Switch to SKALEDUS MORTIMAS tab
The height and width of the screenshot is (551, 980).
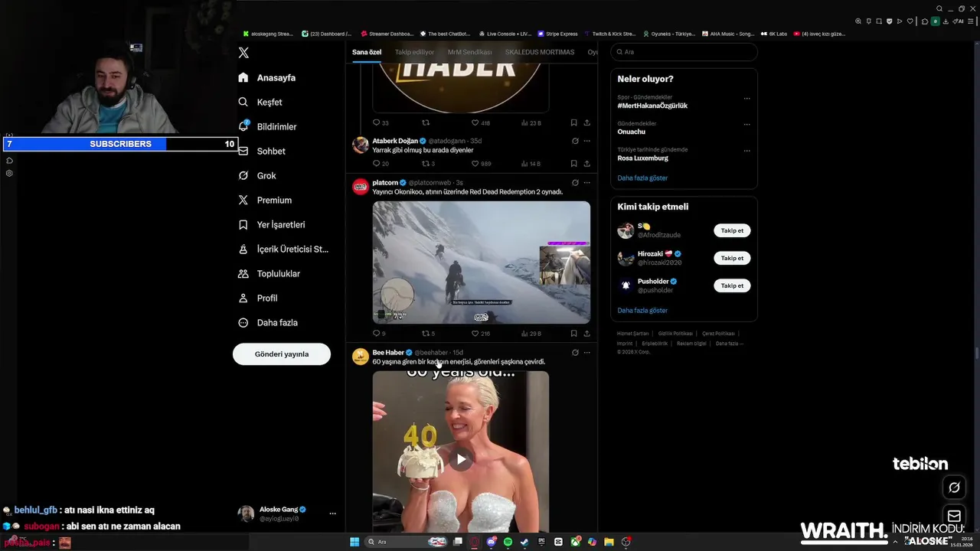pos(540,52)
